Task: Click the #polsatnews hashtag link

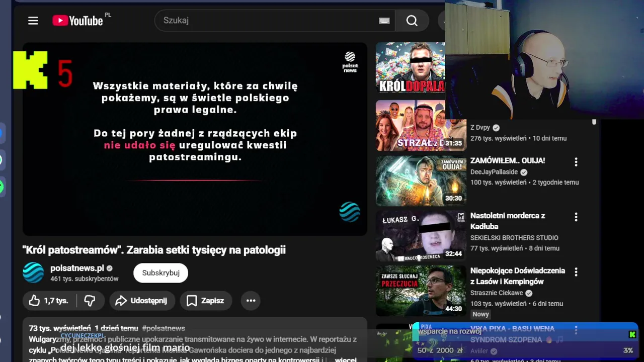Action: click(164, 328)
